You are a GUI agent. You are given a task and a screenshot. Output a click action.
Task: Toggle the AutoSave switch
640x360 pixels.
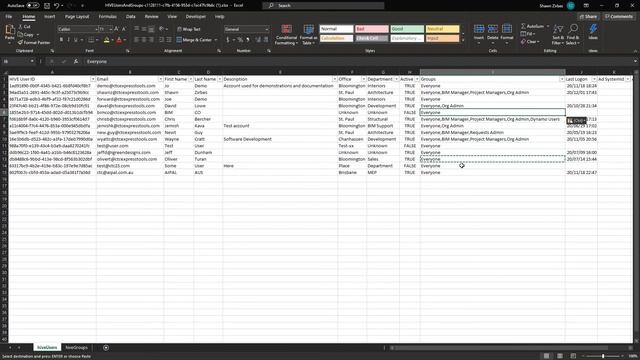[x=33, y=6]
